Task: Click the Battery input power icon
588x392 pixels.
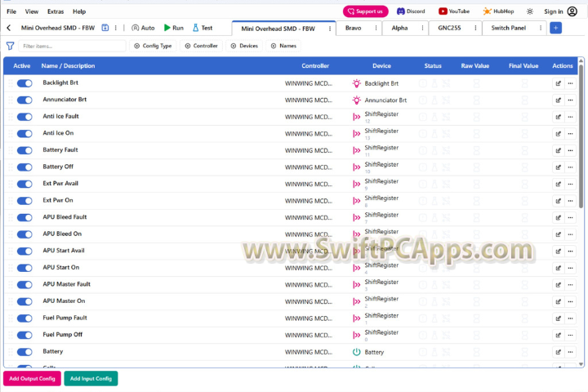Action: [x=357, y=352]
